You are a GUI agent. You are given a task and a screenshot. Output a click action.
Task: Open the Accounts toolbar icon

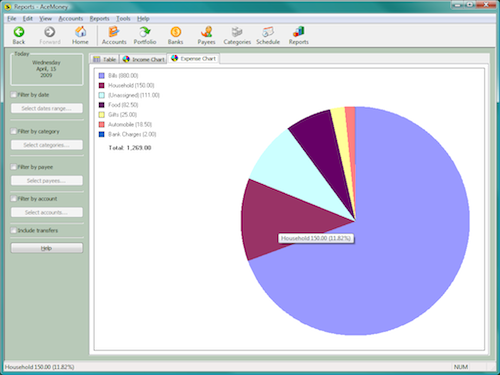tap(114, 32)
